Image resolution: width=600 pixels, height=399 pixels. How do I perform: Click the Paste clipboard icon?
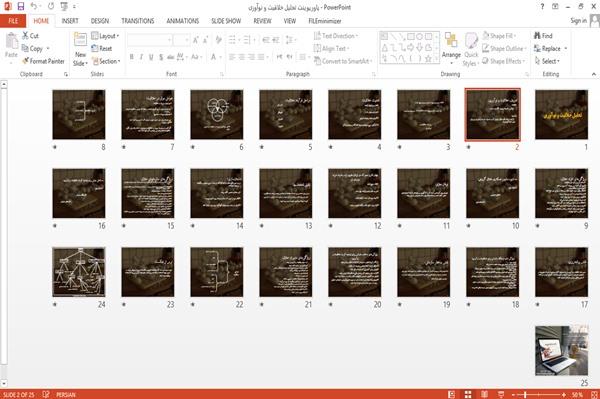click(11, 41)
